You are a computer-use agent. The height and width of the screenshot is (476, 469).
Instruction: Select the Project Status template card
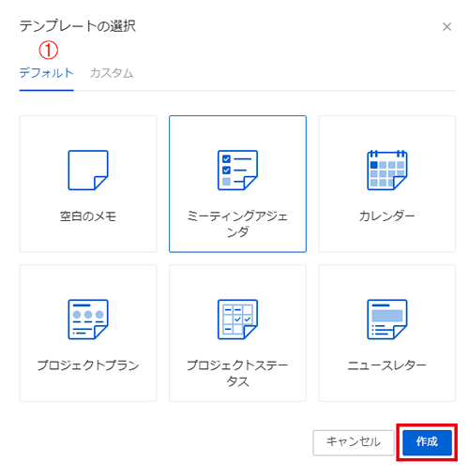click(x=237, y=334)
